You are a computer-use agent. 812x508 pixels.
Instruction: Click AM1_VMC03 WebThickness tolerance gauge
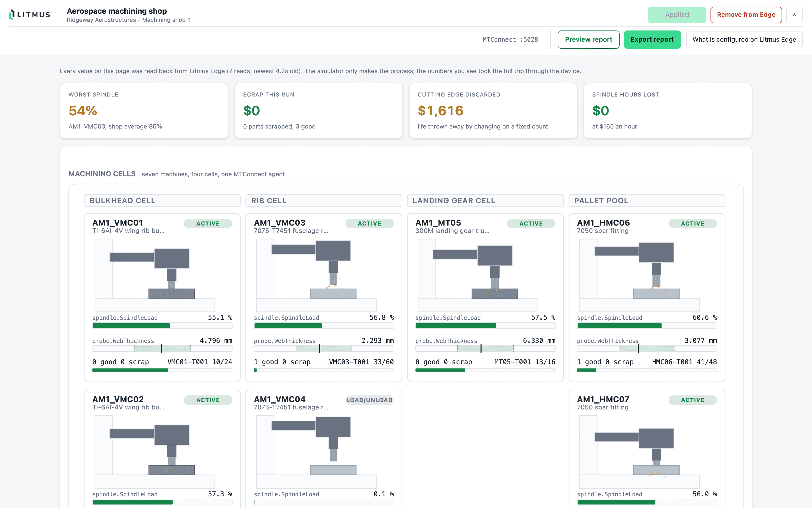pos(324,349)
